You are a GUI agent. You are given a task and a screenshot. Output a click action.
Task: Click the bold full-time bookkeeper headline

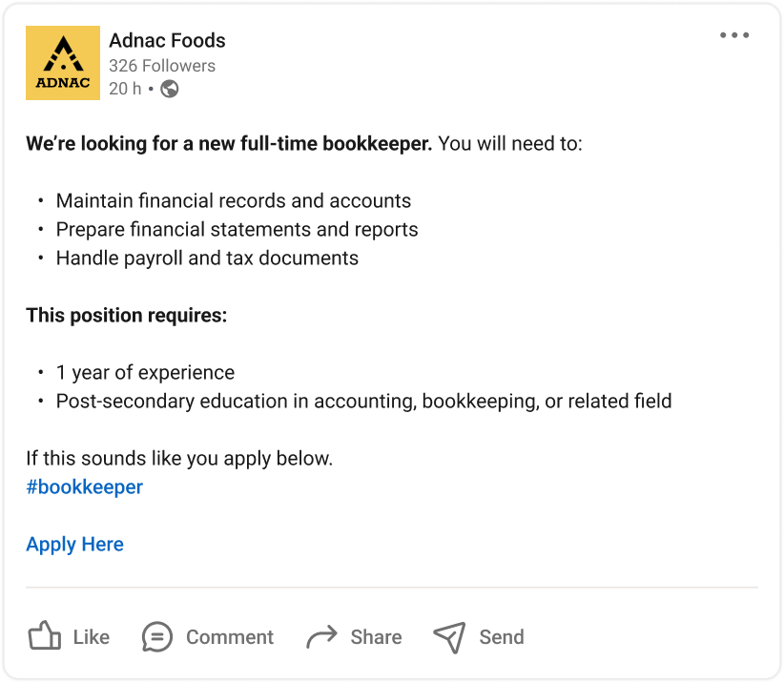pyautogui.click(x=229, y=144)
